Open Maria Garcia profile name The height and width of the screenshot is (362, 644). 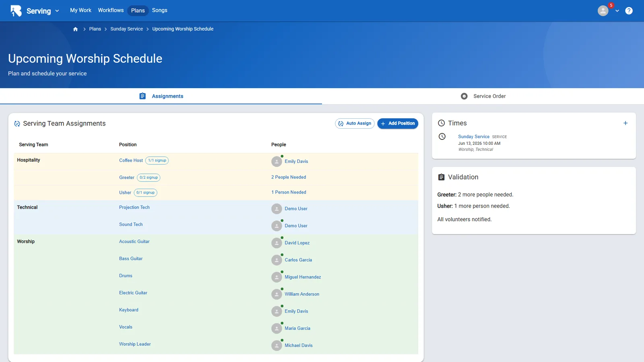[x=297, y=328]
